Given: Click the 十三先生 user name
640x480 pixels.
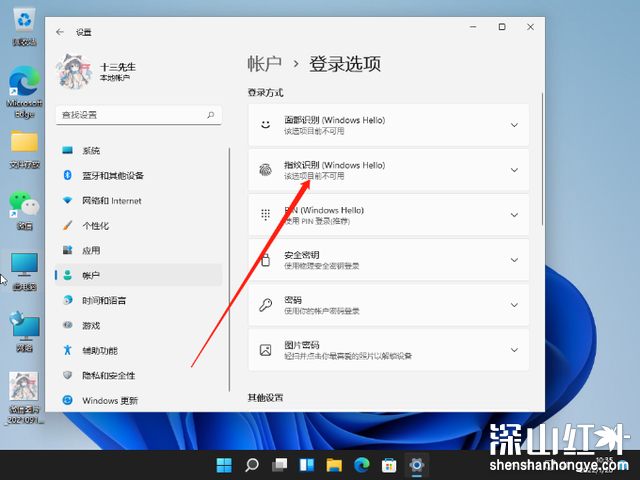Looking at the screenshot, I should tap(118, 67).
